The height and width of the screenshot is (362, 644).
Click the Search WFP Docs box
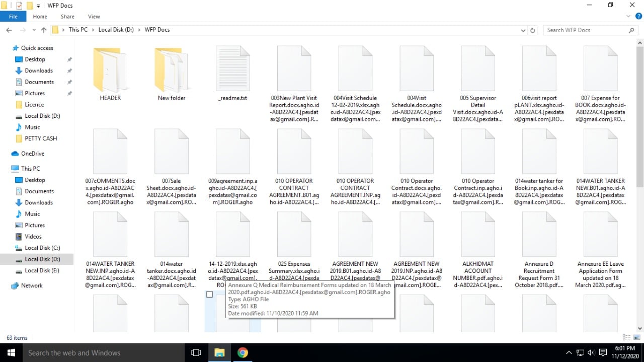(x=586, y=30)
